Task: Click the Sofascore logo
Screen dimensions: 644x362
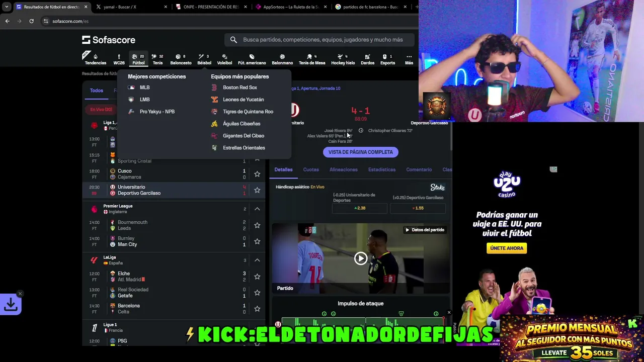Action: 109,40
